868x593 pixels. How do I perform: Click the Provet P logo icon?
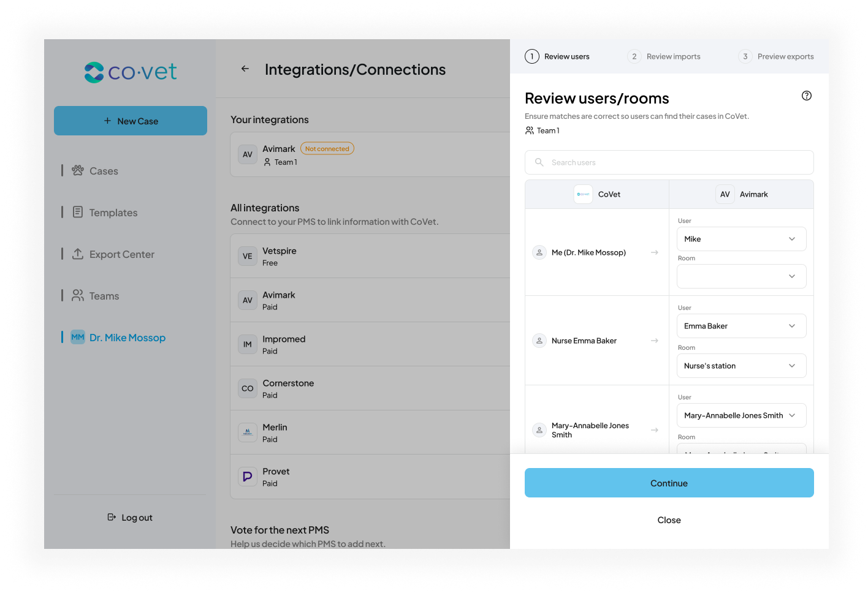248,477
